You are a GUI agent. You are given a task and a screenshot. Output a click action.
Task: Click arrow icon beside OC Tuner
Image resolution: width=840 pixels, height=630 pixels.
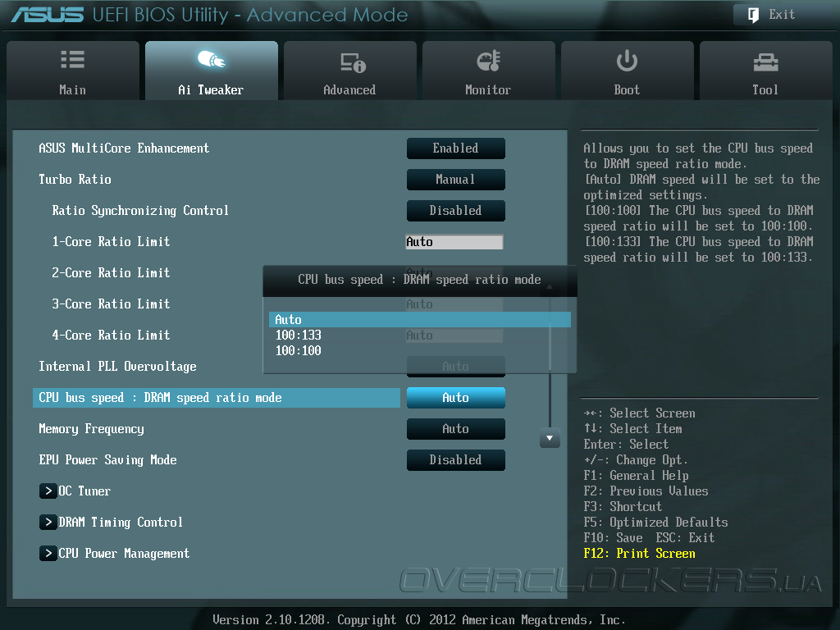[x=48, y=491]
